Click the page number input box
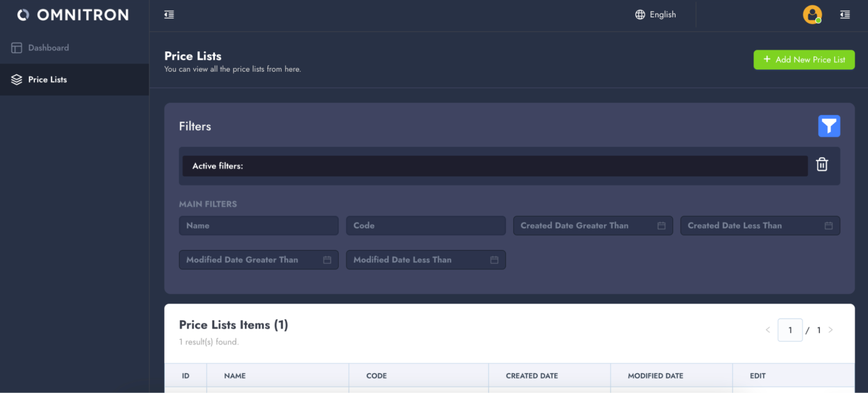 coord(790,330)
